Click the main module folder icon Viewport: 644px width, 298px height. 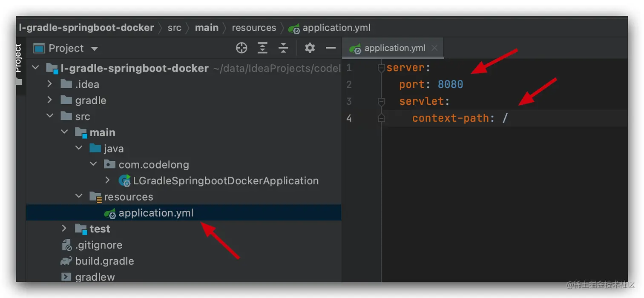click(81, 132)
